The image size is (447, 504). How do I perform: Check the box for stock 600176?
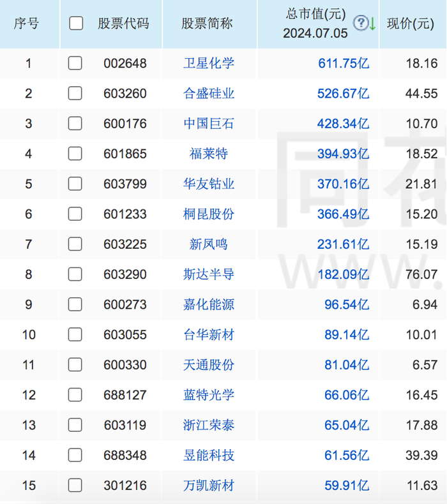click(75, 123)
